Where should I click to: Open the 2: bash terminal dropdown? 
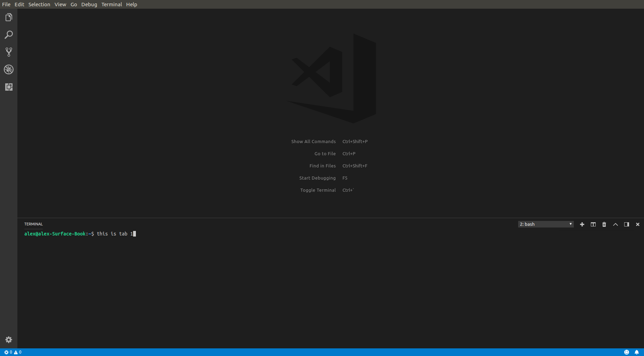pyautogui.click(x=545, y=224)
